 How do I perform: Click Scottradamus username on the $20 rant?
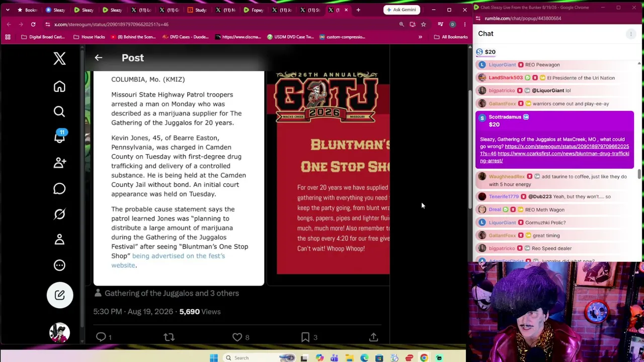(505, 117)
